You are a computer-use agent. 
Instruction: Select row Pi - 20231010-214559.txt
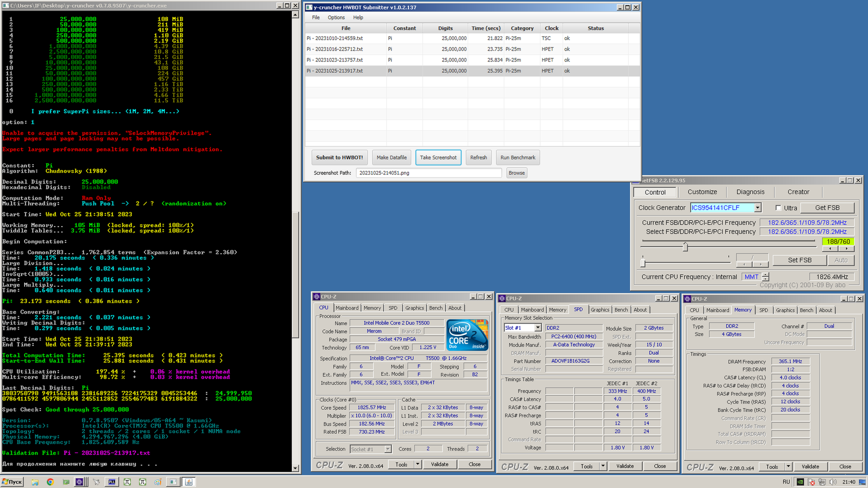pyautogui.click(x=472, y=38)
